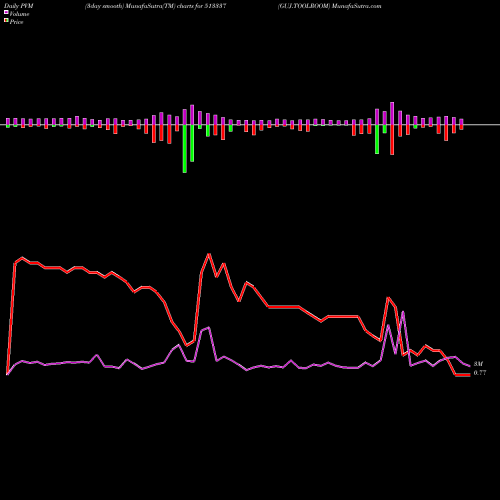Select the Volume legend label

(19, 14)
